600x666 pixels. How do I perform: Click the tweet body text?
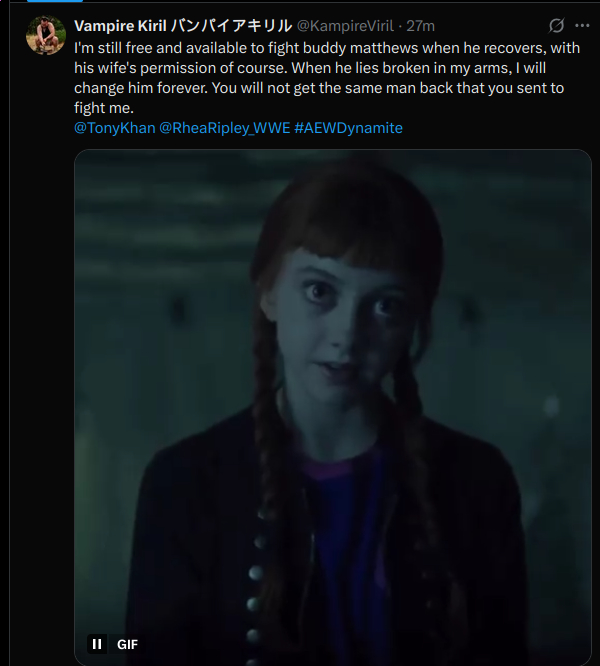(x=300, y=68)
